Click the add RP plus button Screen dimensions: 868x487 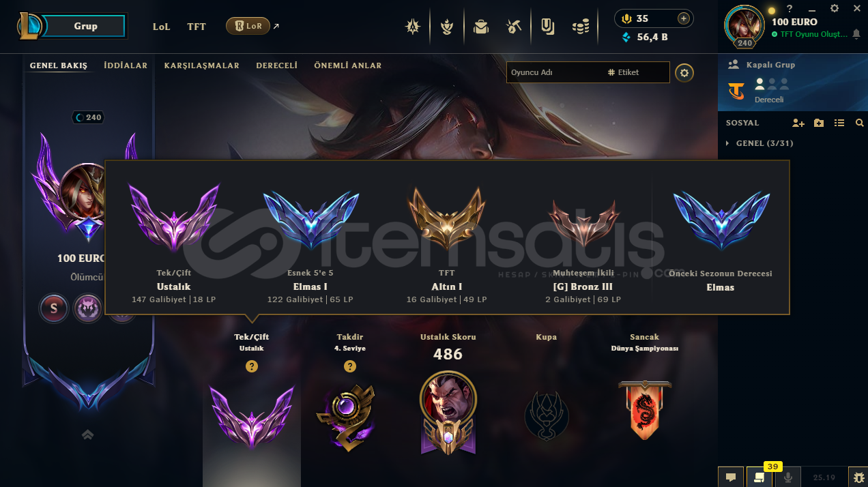click(683, 18)
